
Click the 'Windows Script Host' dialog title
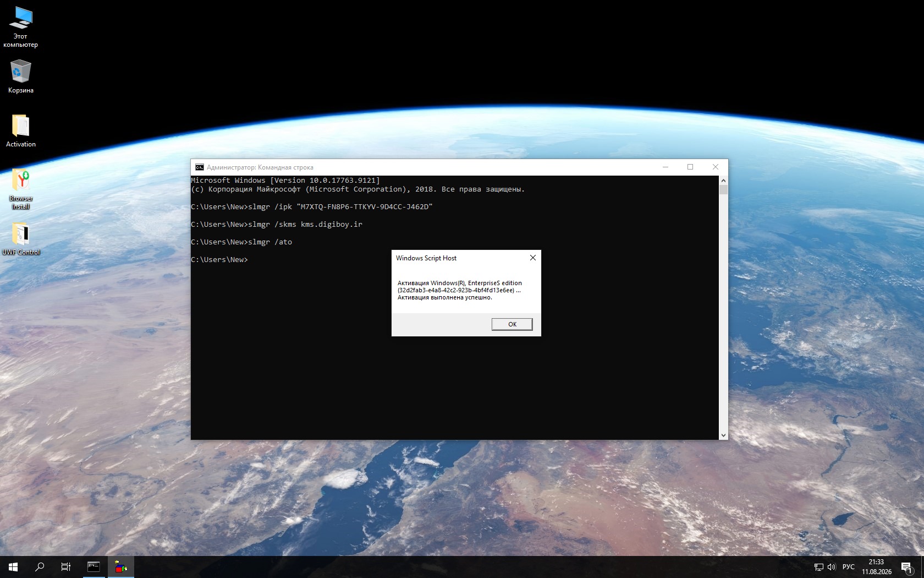coord(426,258)
